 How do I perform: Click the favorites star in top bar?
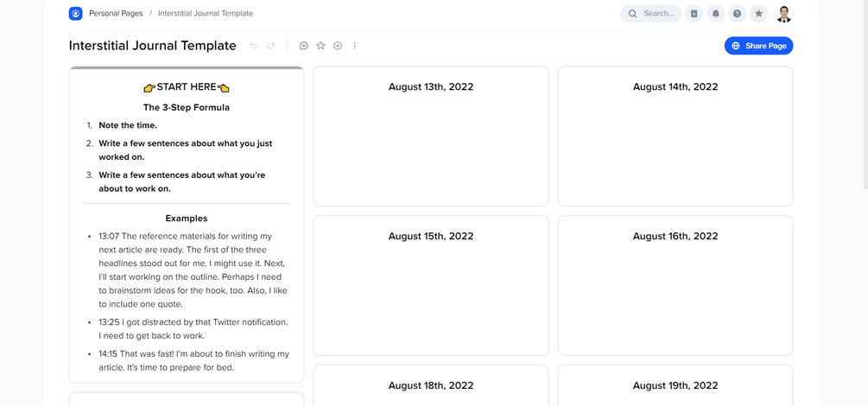click(x=758, y=14)
